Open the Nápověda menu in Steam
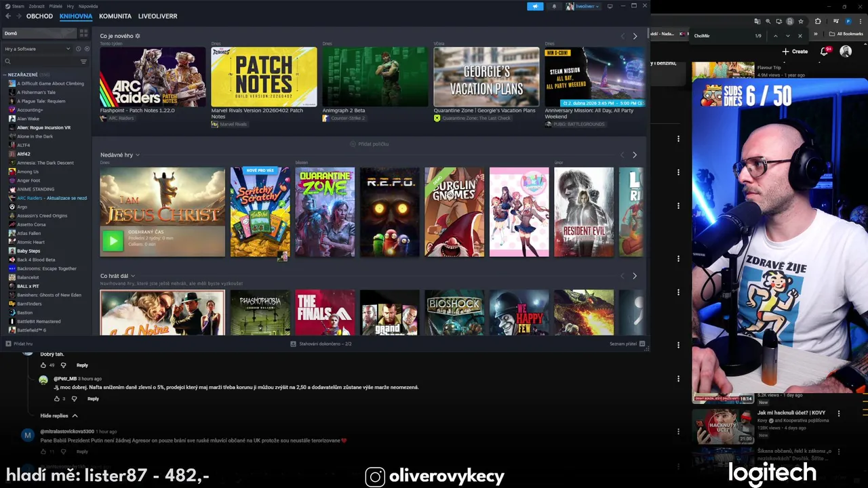 (88, 6)
